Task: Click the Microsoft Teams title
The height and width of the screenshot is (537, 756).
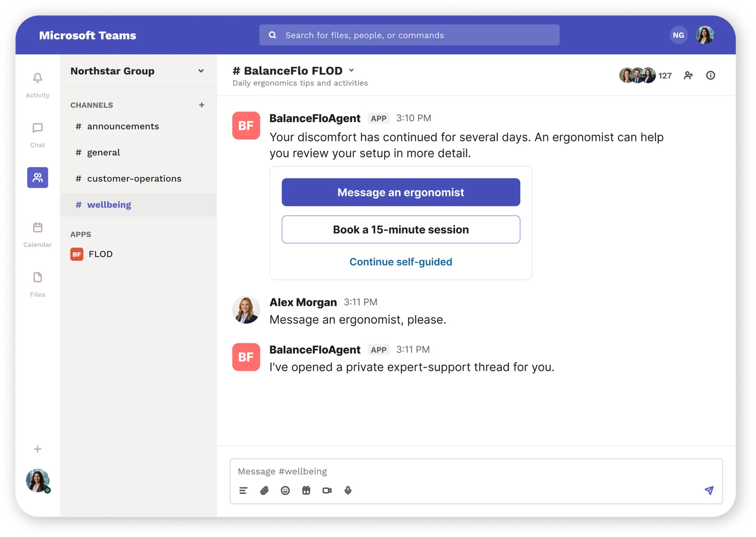Action: coord(87,35)
